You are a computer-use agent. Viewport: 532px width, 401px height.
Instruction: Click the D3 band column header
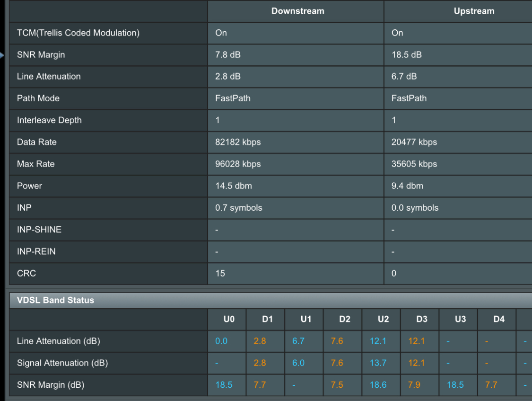[422, 319]
